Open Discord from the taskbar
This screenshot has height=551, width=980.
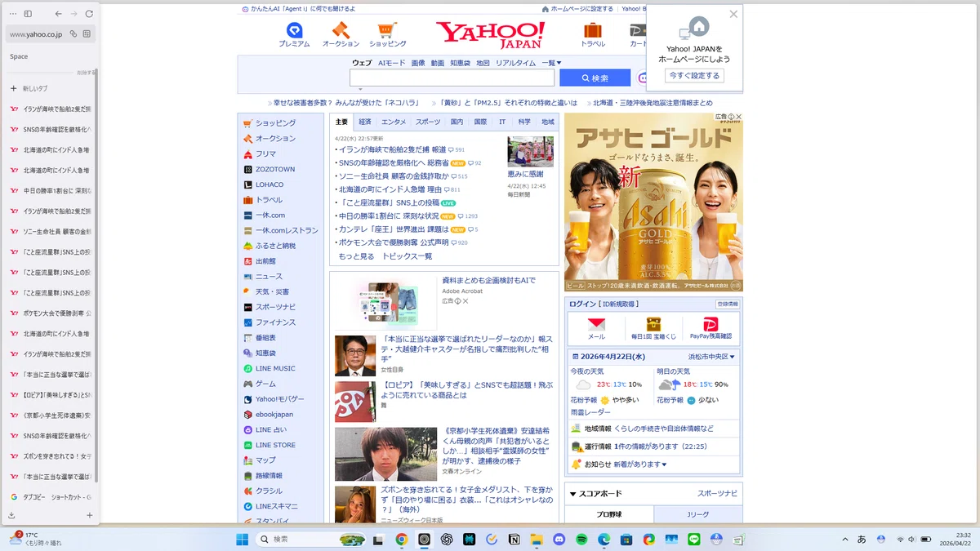click(559, 540)
